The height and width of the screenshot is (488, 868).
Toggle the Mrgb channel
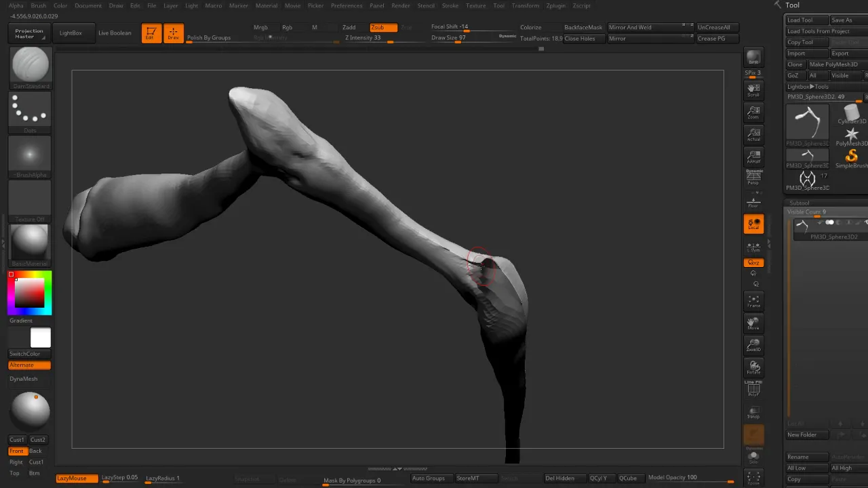(x=260, y=28)
